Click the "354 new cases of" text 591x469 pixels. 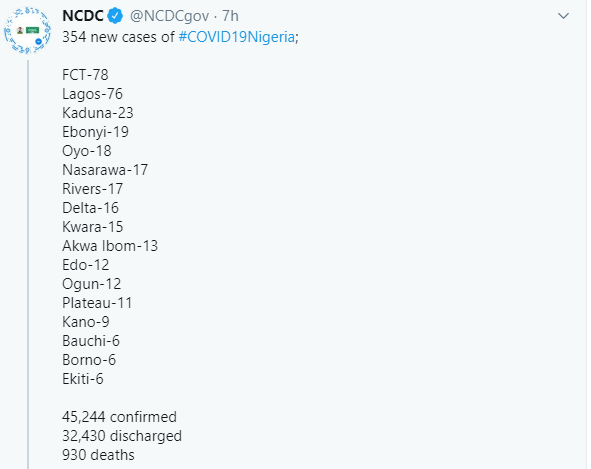(118, 37)
